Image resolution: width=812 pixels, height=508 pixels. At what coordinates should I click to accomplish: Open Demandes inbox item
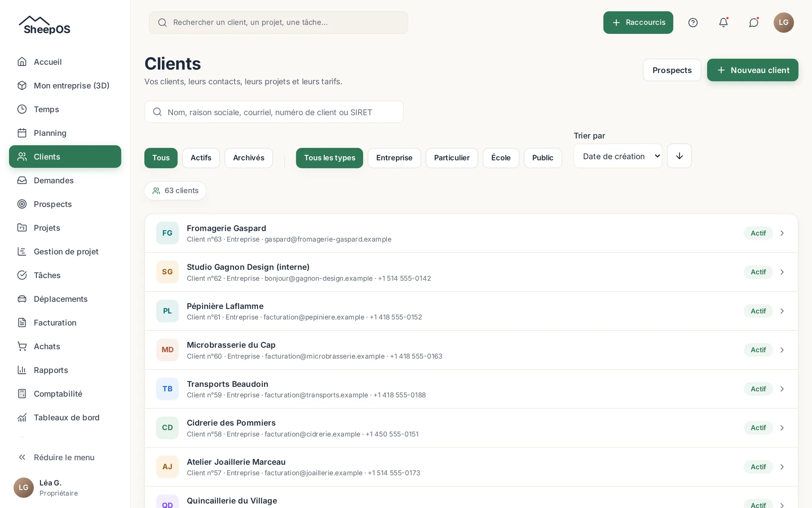coord(65,180)
